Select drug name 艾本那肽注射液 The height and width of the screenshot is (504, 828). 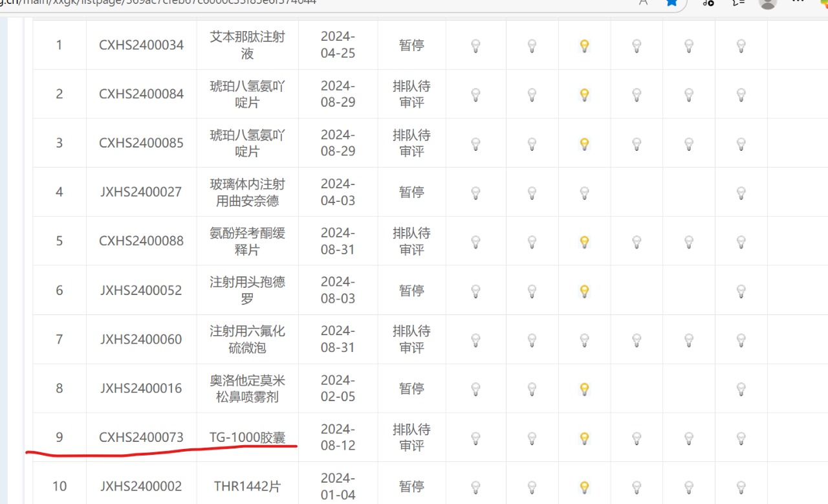(x=247, y=45)
